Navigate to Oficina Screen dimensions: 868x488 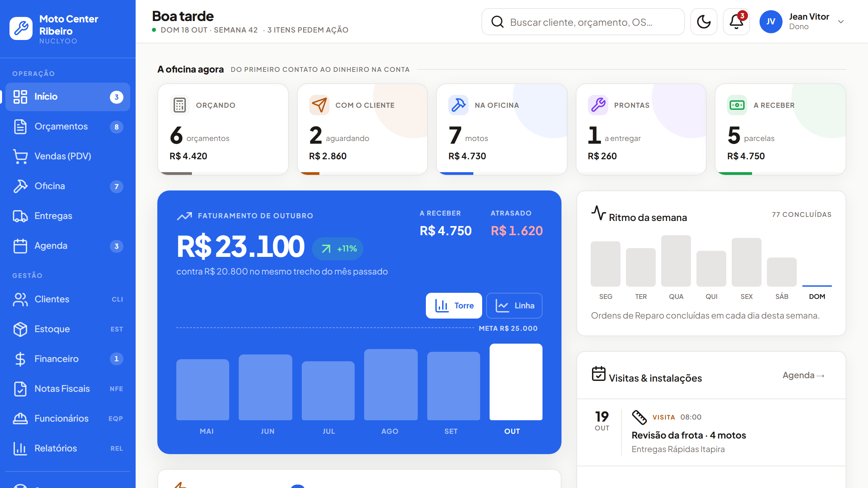coord(68,186)
